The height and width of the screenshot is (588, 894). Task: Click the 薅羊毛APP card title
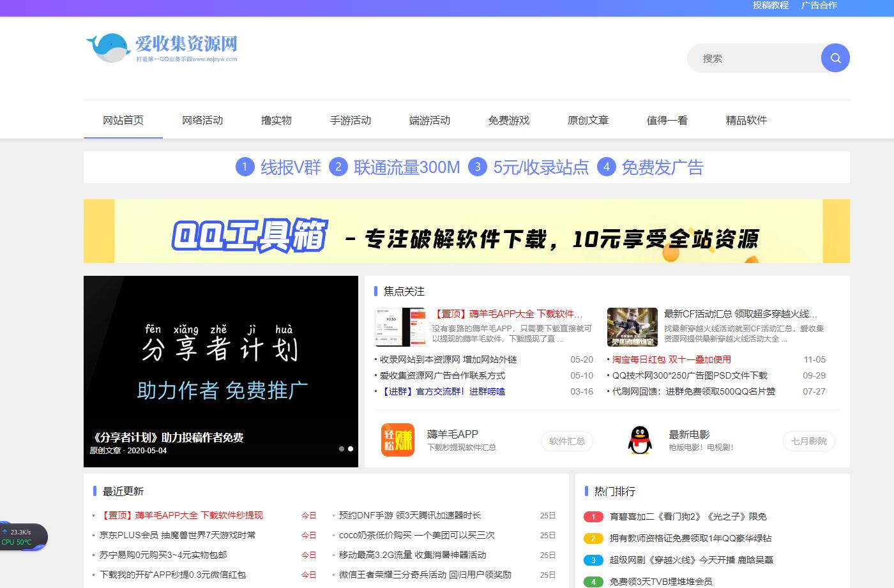click(x=453, y=434)
